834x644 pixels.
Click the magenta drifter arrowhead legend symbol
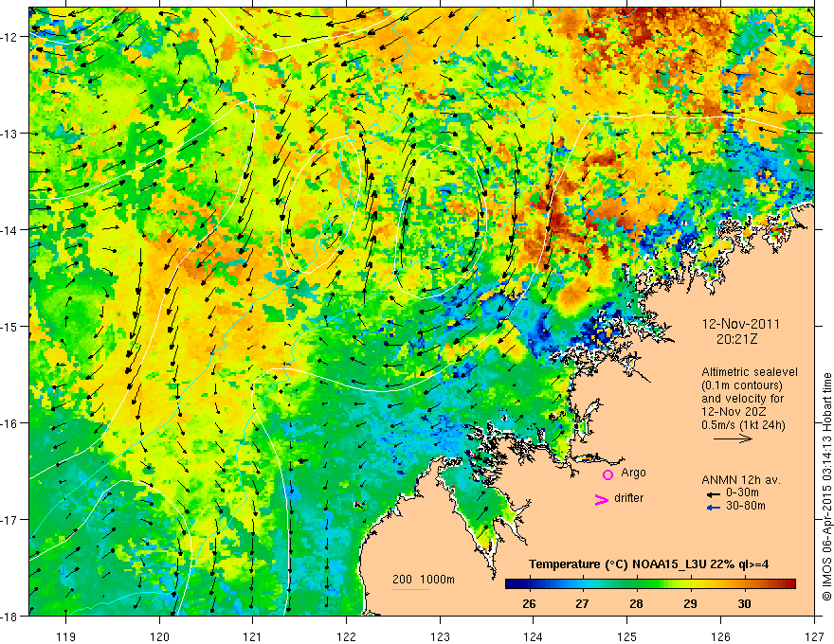601,500
